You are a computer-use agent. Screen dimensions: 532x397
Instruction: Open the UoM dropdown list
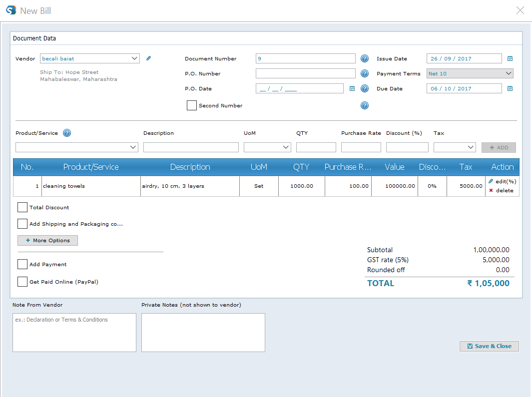[267, 147]
